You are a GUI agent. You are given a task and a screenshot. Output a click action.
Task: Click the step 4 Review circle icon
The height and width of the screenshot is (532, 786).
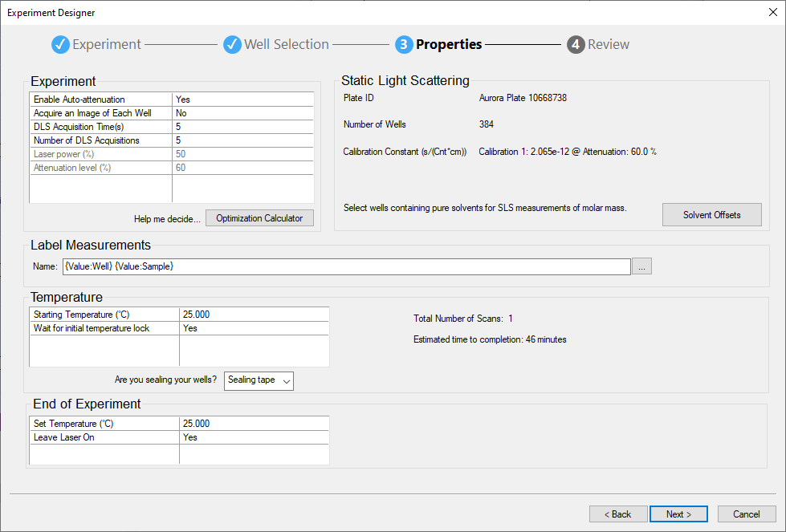tap(576, 45)
